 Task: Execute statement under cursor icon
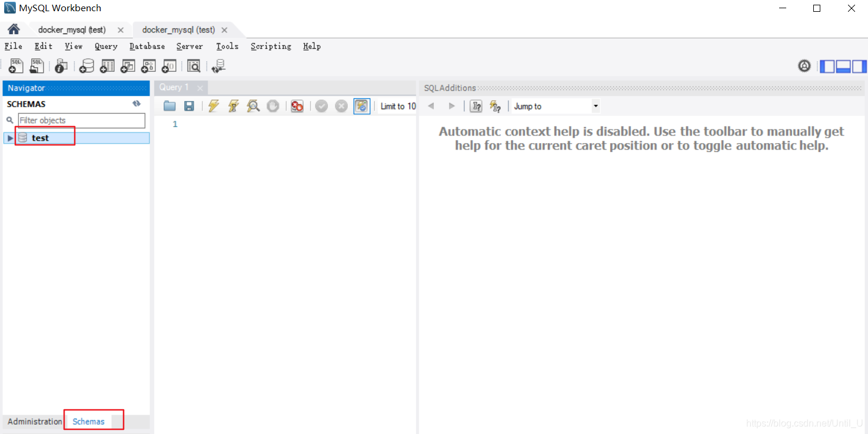tap(234, 106)
